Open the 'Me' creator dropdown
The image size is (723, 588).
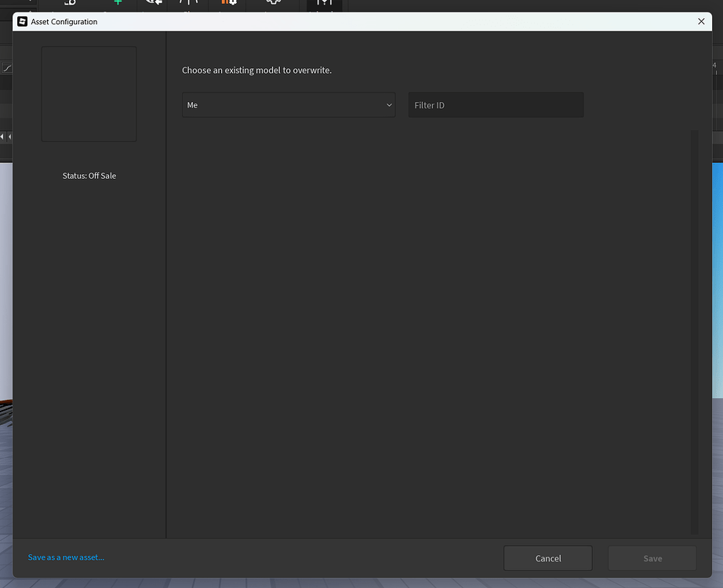(289, 104)
